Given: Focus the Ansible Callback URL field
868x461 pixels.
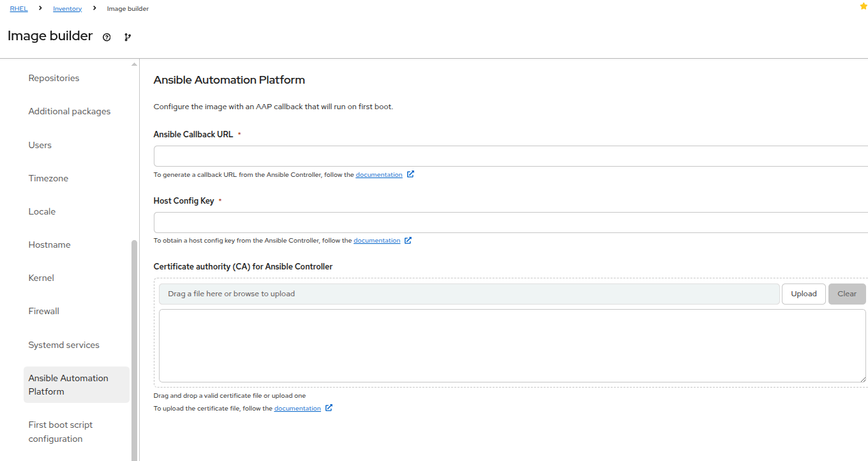Looking at the screenshot, I should [x=511, y=156].
